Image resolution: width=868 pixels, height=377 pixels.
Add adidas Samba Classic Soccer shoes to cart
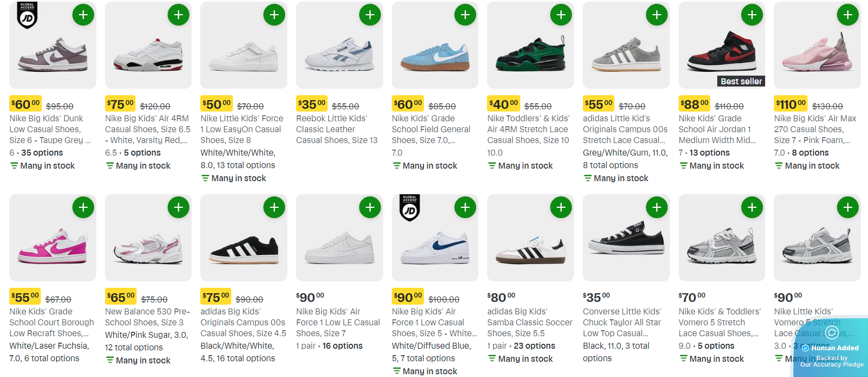[x=561, y=207]
